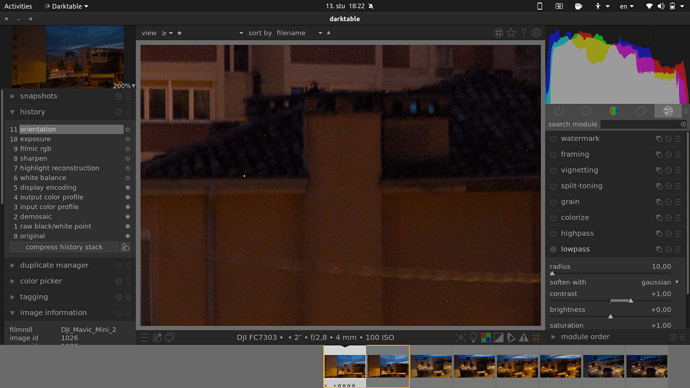This screenshot has width=690, height=388.
Task: Open the 200% zoom dropdown on navigation preview
Action: pos(124,86)
